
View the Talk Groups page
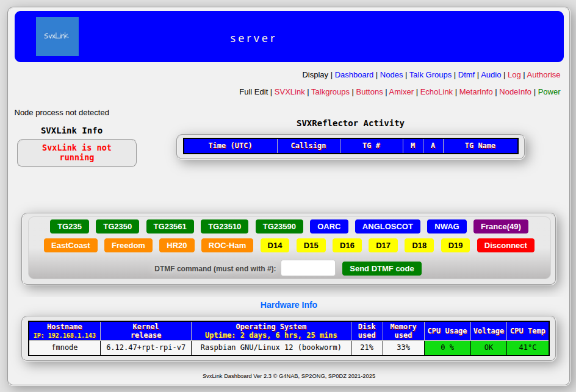coord(430,74)
